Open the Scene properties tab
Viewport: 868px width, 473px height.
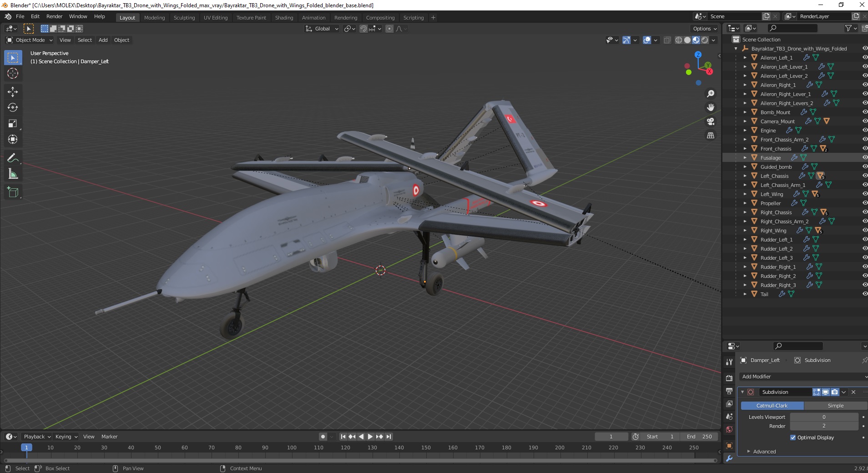point(729,417)
